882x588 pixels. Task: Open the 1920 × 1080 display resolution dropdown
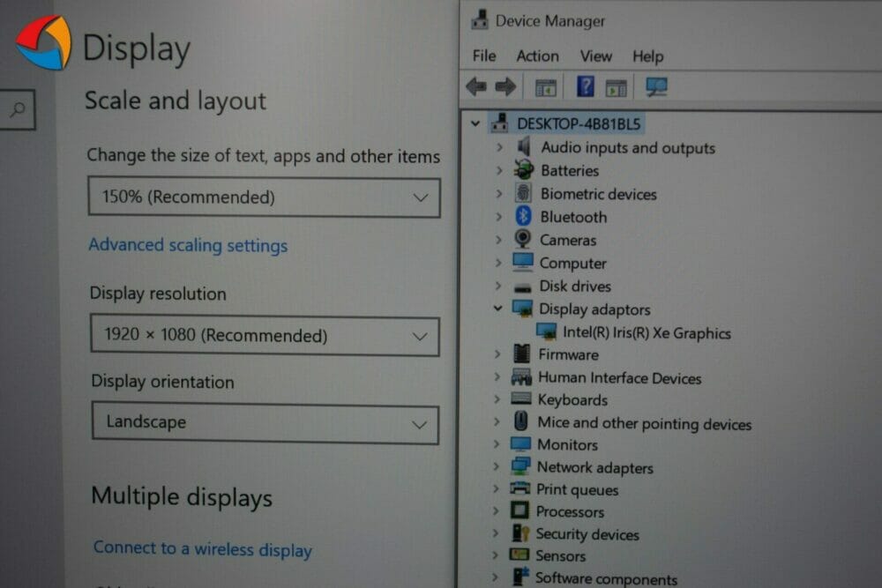click(x=265, y=336)
